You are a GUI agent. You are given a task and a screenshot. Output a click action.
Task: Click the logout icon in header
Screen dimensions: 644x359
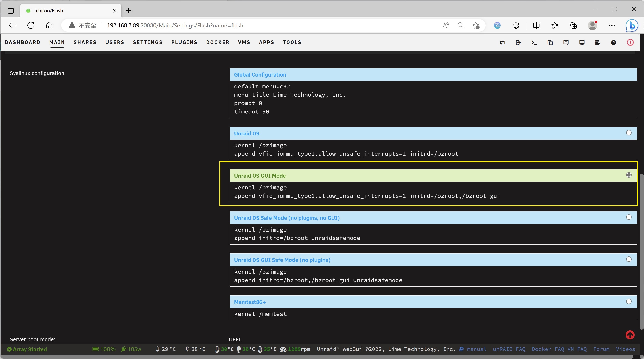point(518,43)
